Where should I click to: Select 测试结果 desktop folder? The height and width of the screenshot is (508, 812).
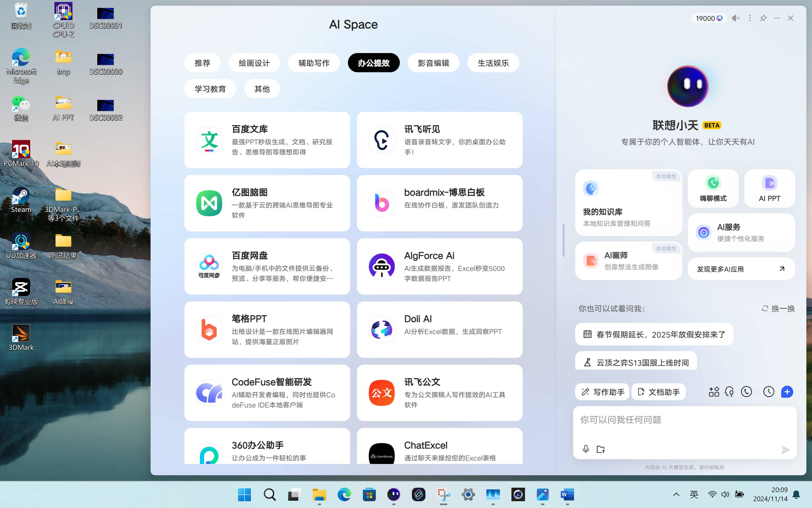pyautogui.click(x=63, y=246)
